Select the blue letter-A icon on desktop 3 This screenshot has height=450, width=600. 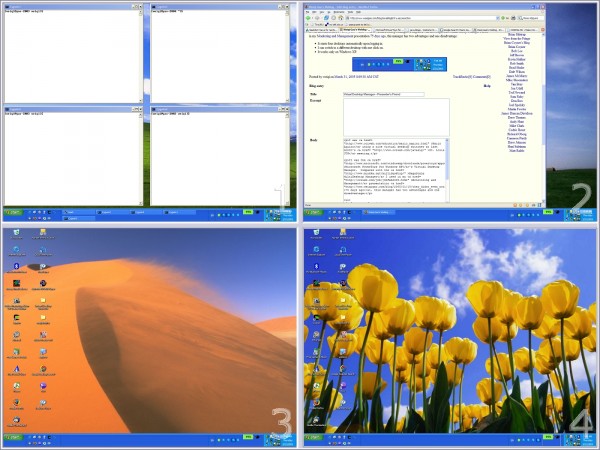click(16, 369)
